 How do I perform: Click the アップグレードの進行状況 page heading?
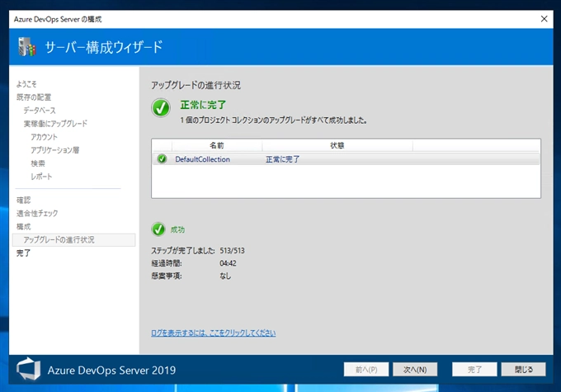(196, 85)
